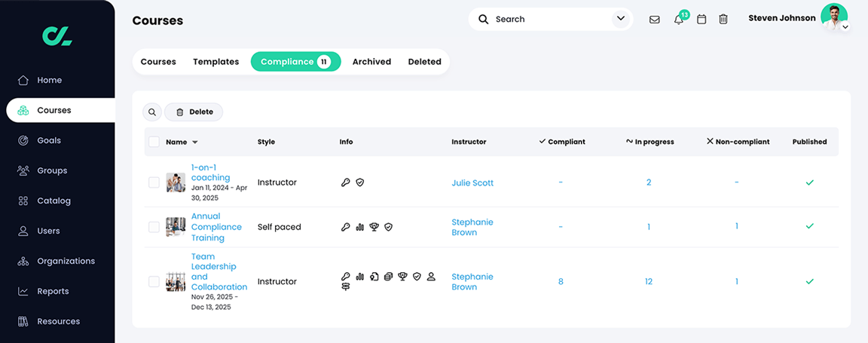Click stacked coins icon in Team Leadership row

(x=389, y=276)
